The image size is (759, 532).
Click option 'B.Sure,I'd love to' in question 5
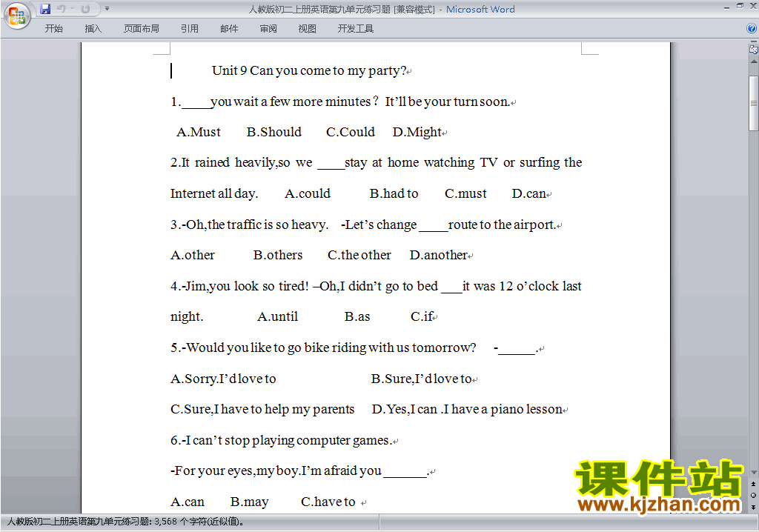tap(421, 379)
